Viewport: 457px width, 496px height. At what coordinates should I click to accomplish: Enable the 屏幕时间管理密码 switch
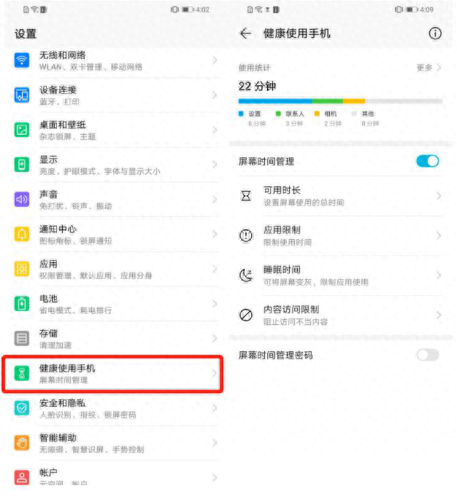[x=428, y=355]
